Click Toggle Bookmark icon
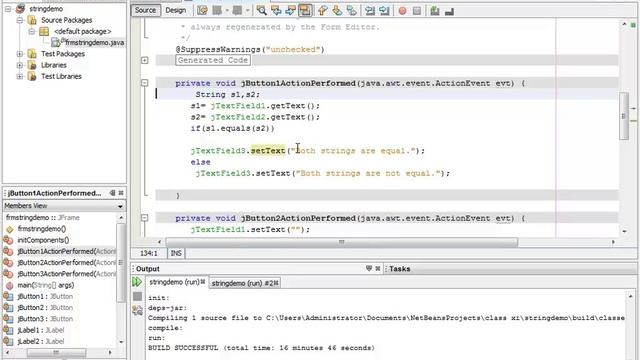Image resolution: width=640 pixels, height=360 pixels. pos(351,11)
